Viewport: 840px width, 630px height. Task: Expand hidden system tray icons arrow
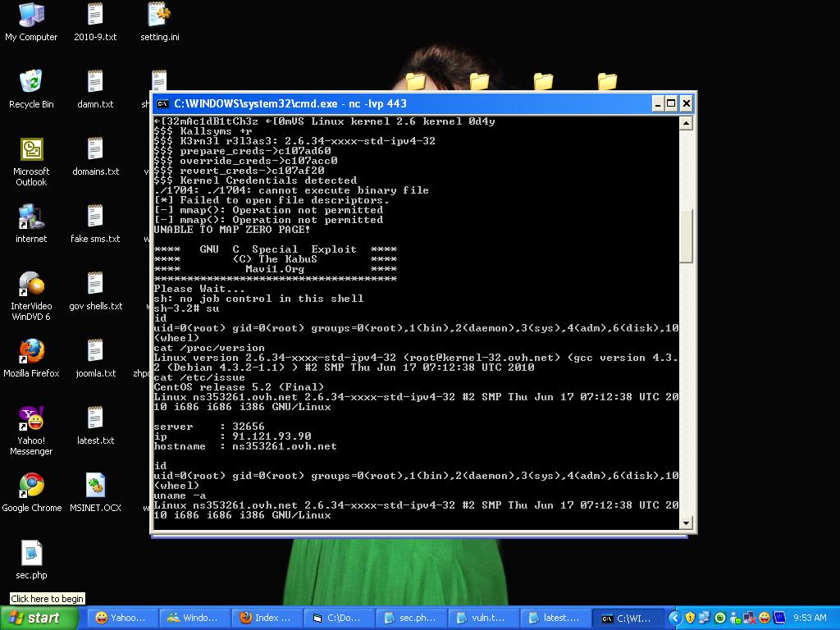[675, 619]
